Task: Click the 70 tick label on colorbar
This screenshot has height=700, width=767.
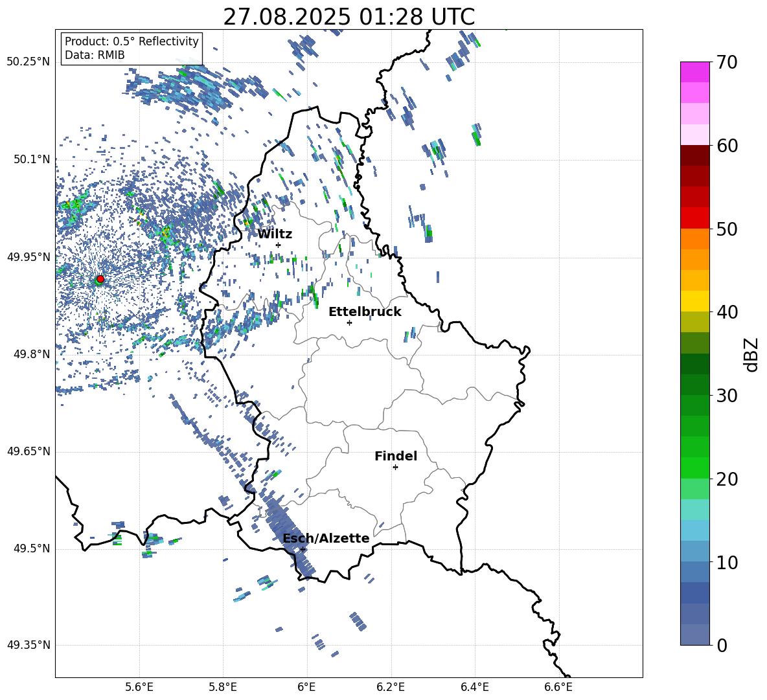Action: click(726, 63)
